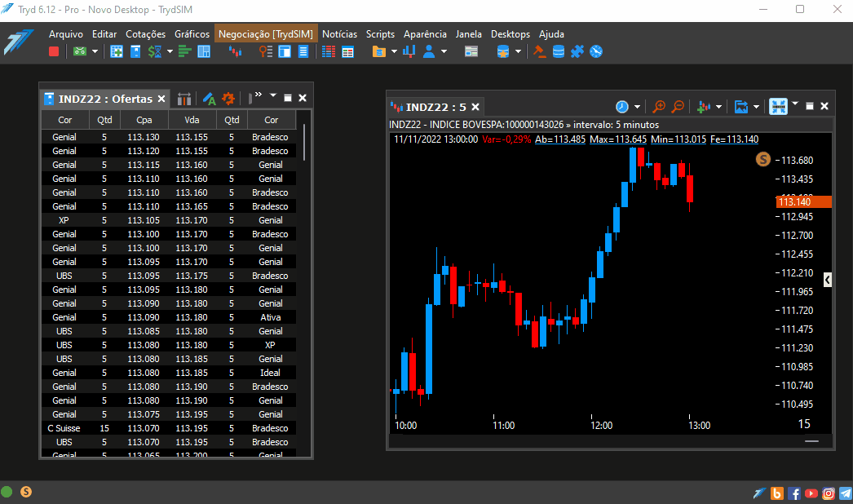Open the chart interval clock dropdown arrow
The height and width of the screenshot is (504, 853).
click(x=637, y=107)
